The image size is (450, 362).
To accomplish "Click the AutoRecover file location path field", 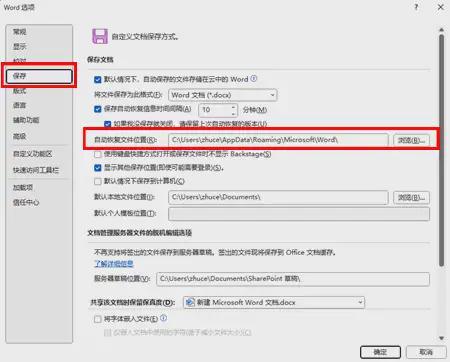I will click(278, 140).
